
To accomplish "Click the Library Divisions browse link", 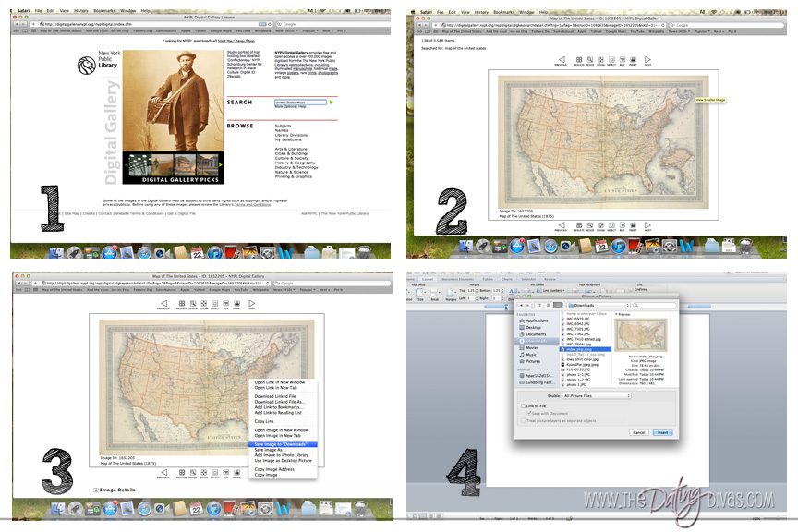I will coord(291,136).
